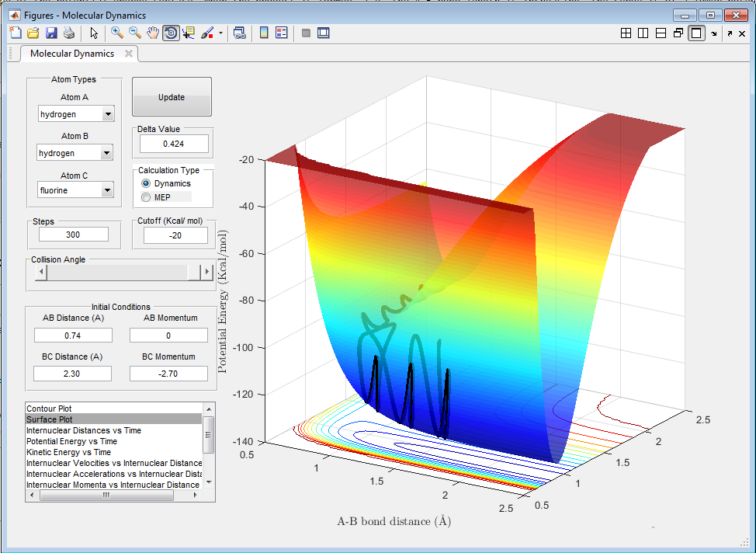Click the Save Figure floppy icon

click(51, 33)
